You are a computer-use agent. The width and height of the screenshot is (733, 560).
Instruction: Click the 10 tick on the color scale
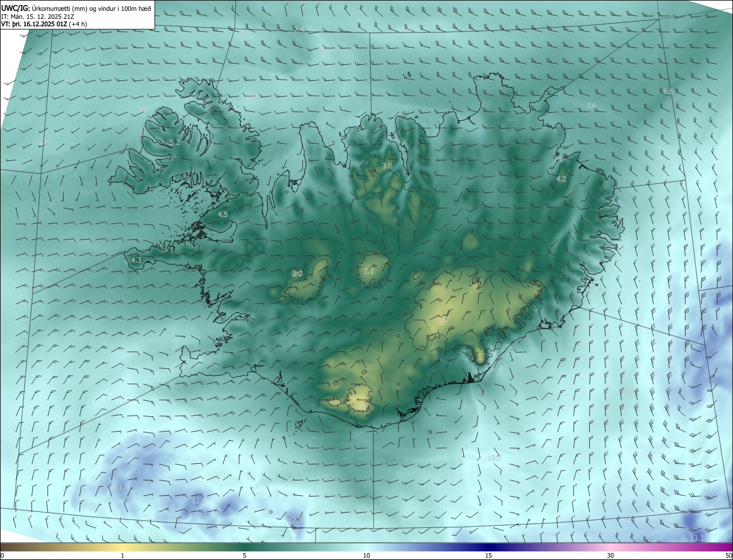(366, 555)
